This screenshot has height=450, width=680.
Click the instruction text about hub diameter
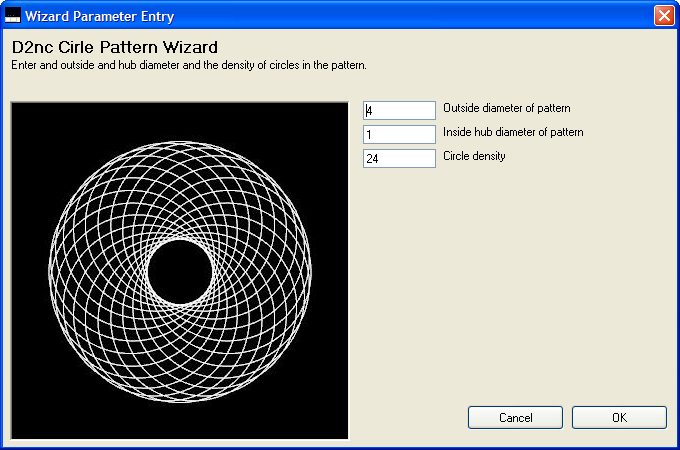189,65
